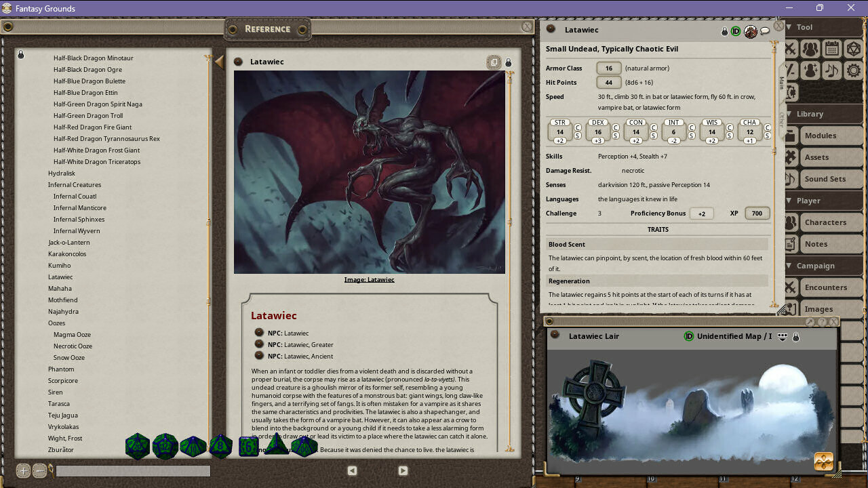868x488 pixels.
Task: Click the Party Sheet people icon
Action: 810,49
